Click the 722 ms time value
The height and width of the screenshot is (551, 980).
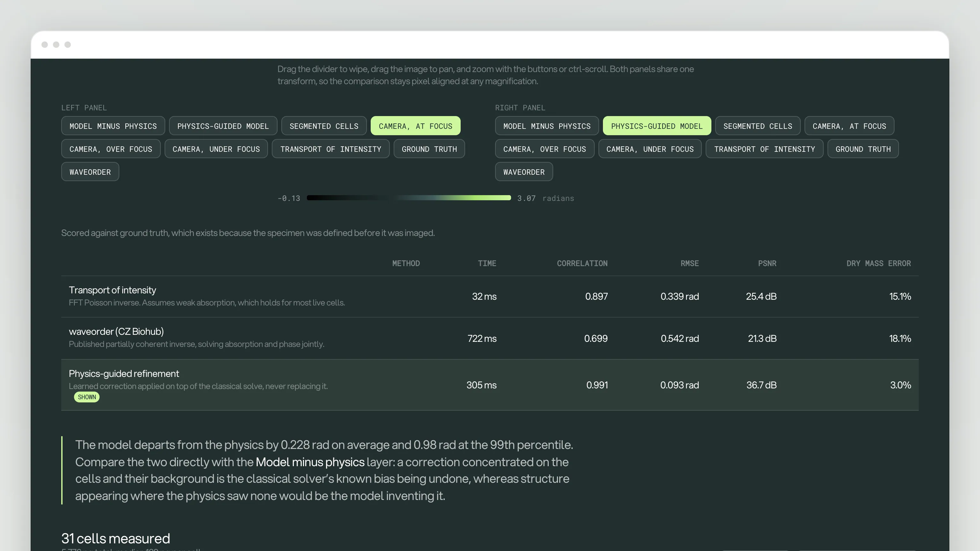pyautogui.click(x=482, y=339)
